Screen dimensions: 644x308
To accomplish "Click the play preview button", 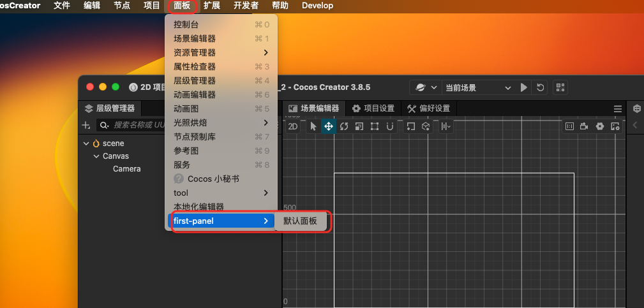I will [x=523, y=87].
